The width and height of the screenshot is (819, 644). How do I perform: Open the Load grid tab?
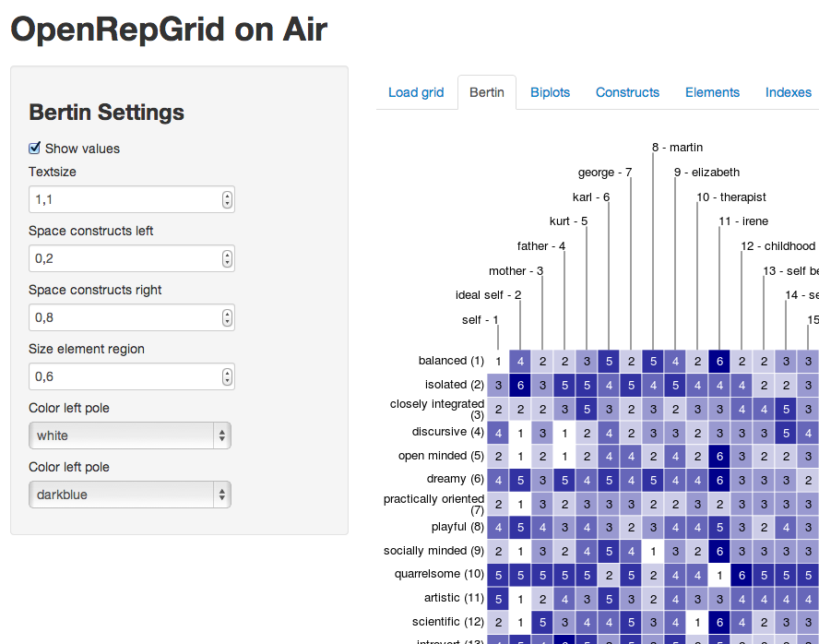tap(416, 92)
